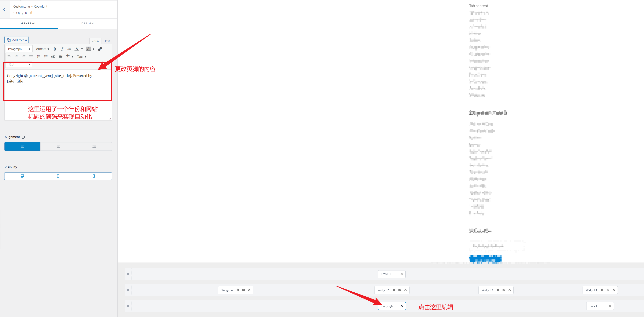Click the Text Color icon

pos(77,49)
